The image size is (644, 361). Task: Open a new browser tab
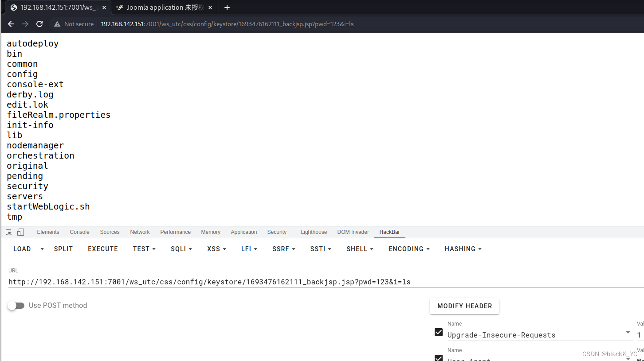tap(227, 8)
